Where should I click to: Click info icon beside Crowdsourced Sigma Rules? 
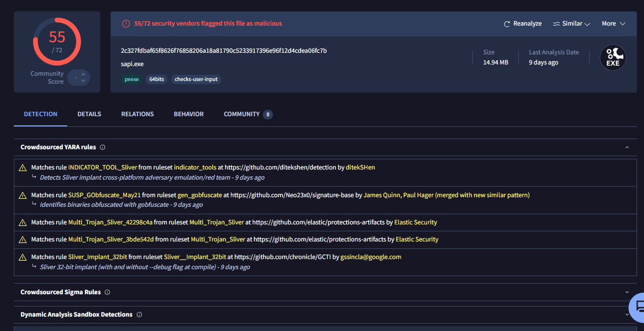(107, 293)
